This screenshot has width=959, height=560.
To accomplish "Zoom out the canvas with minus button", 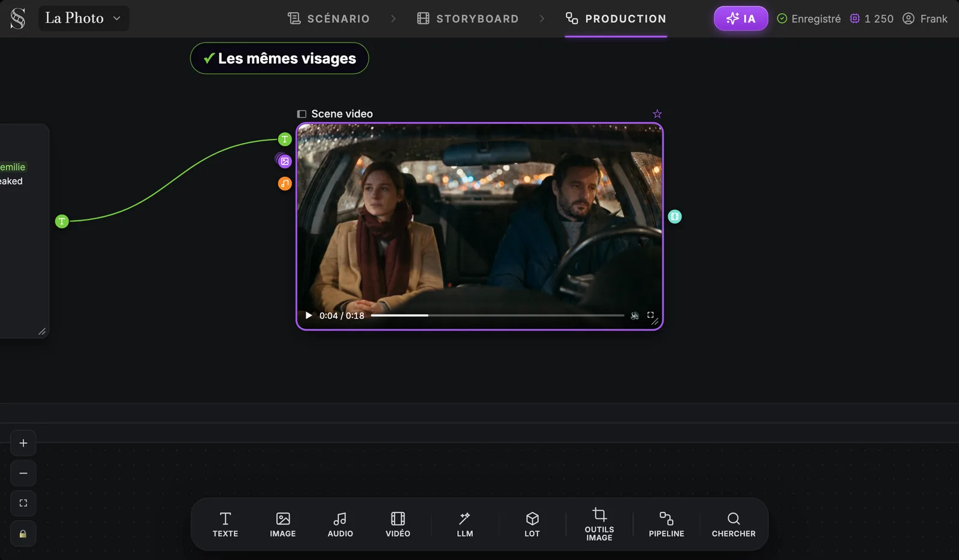I will 23,473.
